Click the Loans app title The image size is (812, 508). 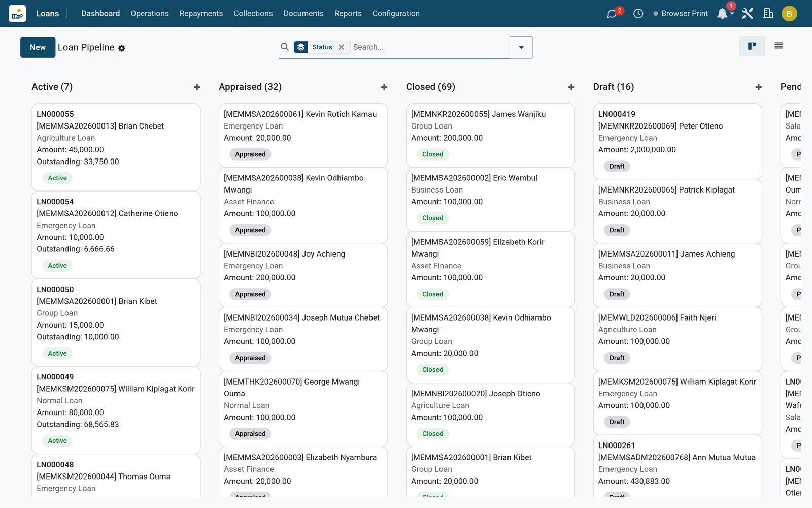coord(48,14)
